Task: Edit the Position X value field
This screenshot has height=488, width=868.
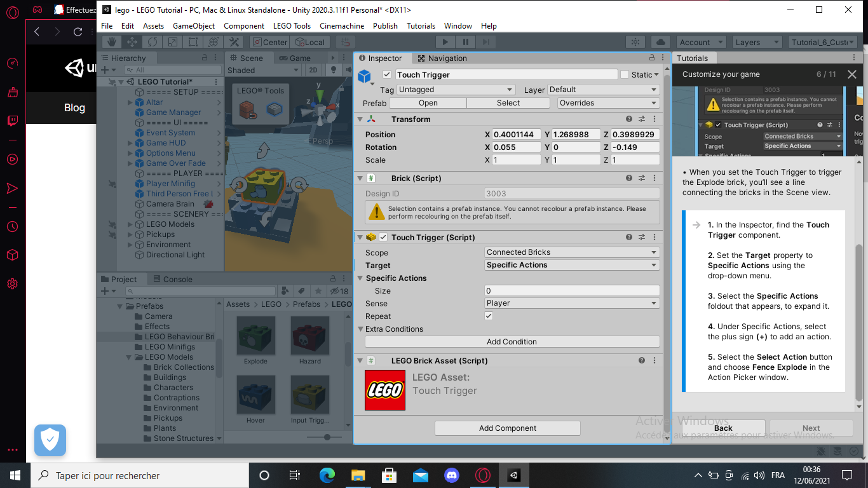Action: click(515, 134)
